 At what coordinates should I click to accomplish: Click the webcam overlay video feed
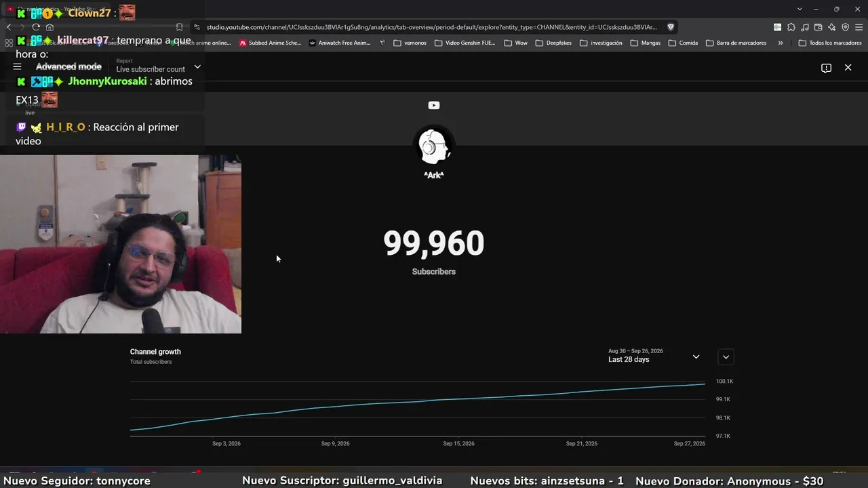coord(121,244)
